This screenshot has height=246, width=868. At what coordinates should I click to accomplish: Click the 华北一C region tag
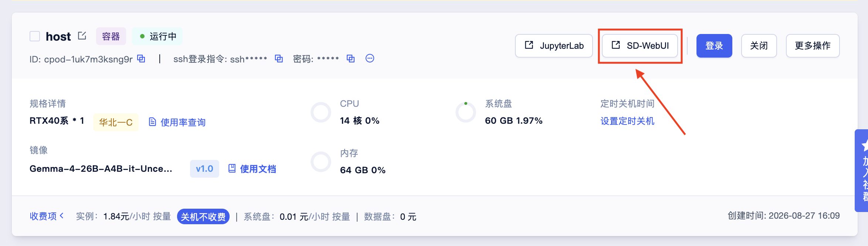(116, 122)
